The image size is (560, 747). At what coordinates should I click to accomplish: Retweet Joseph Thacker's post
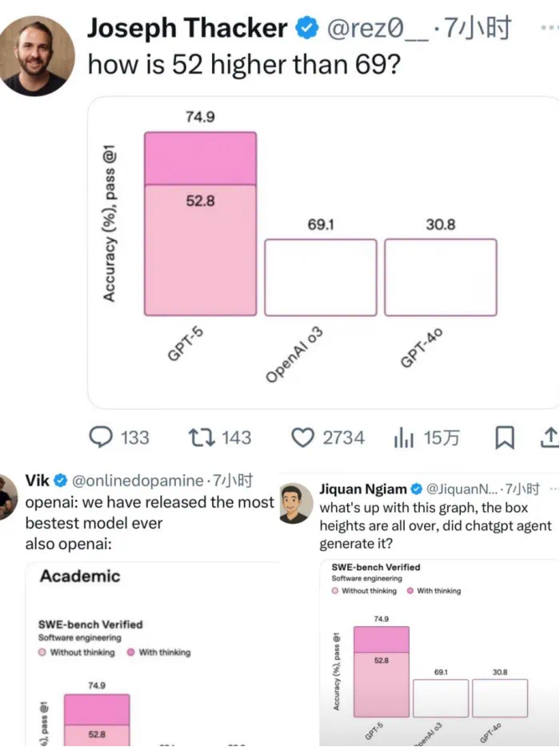(x=200, y=438)
